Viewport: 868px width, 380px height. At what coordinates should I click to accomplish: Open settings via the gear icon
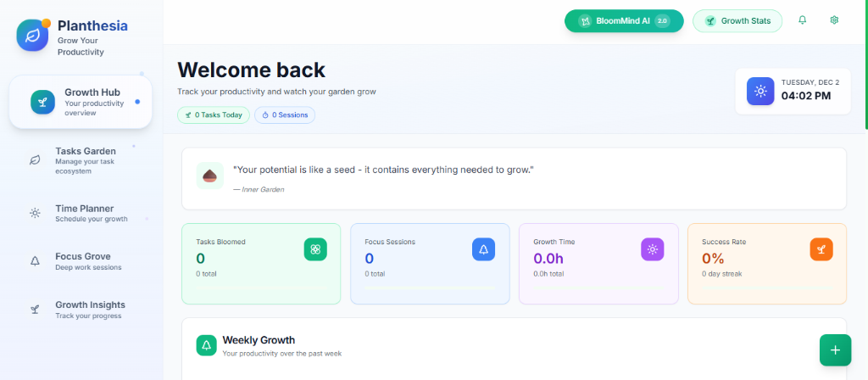click(x=834, y=20)
